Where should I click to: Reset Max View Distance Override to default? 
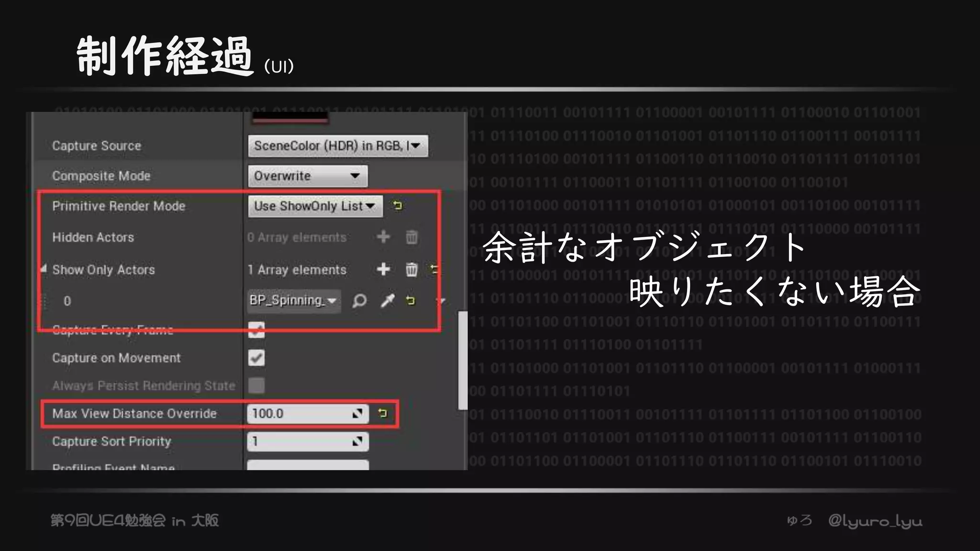[382, 413]
